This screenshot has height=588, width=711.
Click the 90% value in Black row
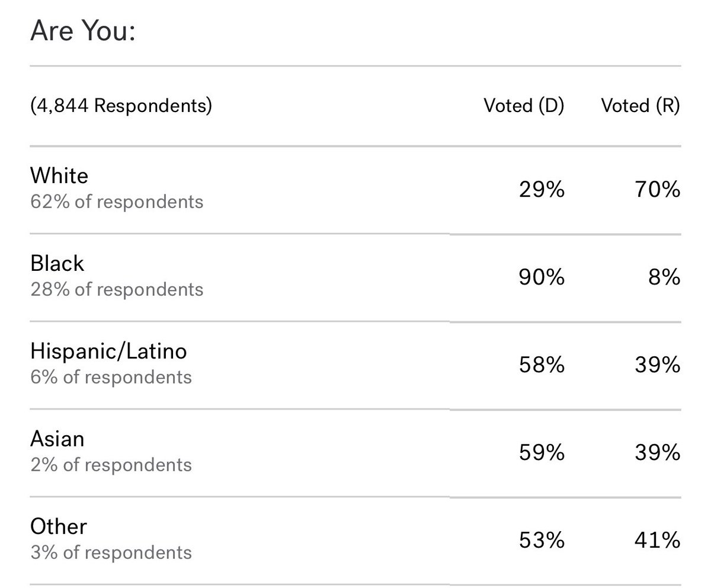pyautogui.click(x=542, y=277)
